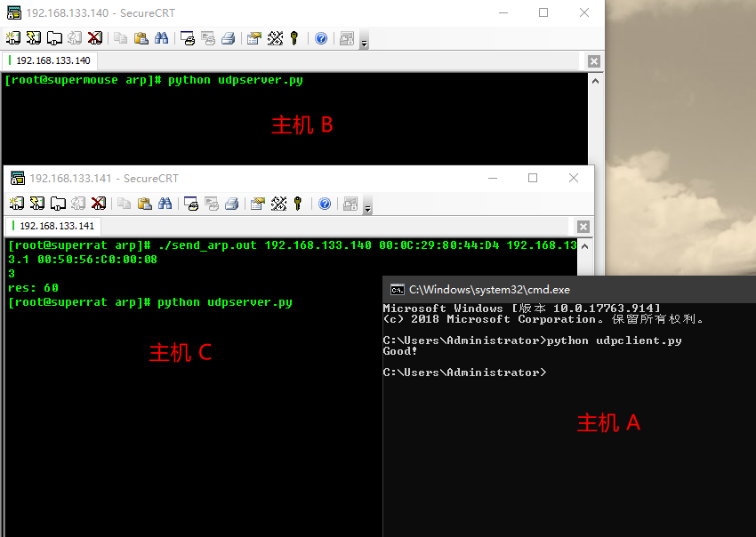
Task: Click 'python udpserver.py' line in 192.168.133.141 terminal
Action: click(x=150, y=302)
